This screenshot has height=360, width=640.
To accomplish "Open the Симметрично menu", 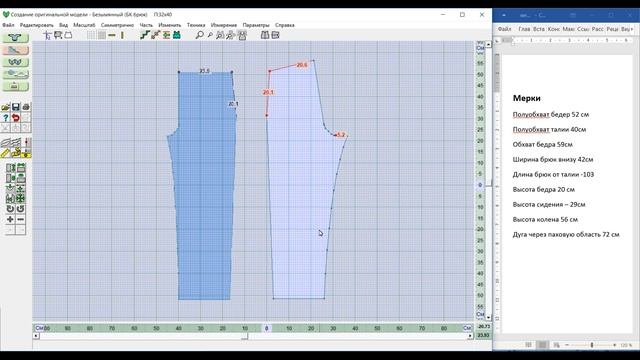I will click(x=117, y=25).
